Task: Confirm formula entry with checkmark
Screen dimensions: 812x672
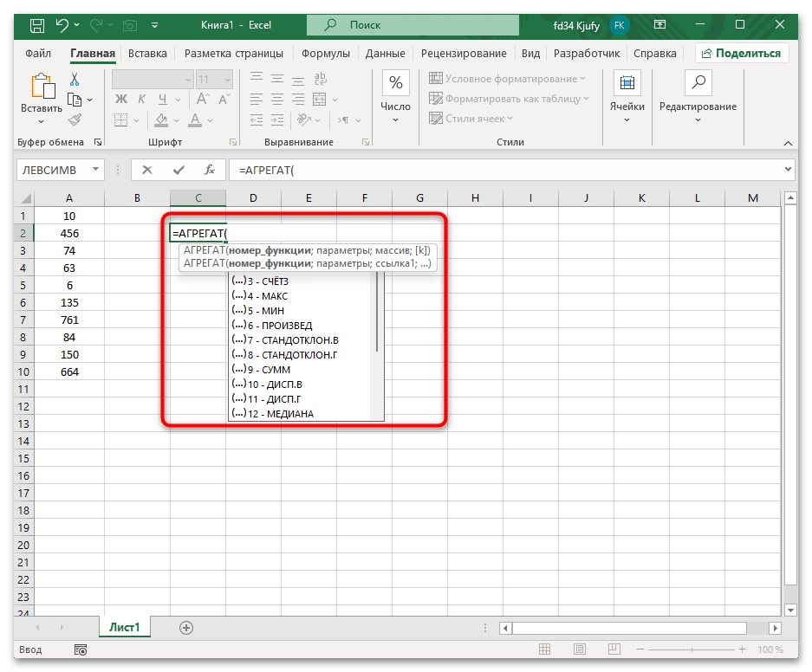Action: 179,170
